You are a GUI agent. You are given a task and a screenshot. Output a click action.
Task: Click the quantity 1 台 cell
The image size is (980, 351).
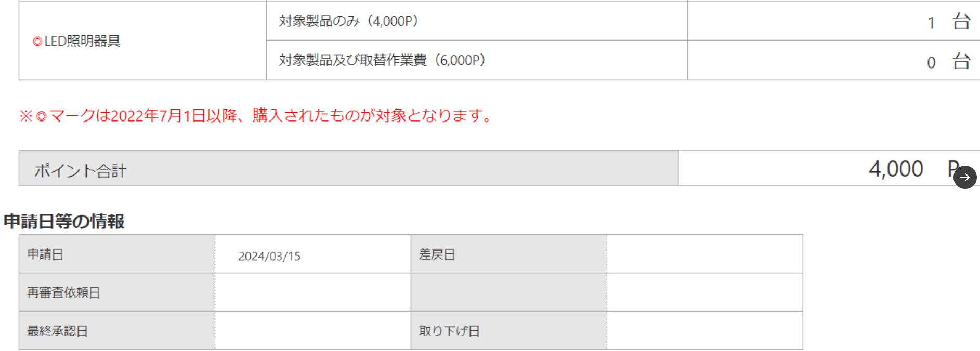pyautogui.click(x=833, y=21)
